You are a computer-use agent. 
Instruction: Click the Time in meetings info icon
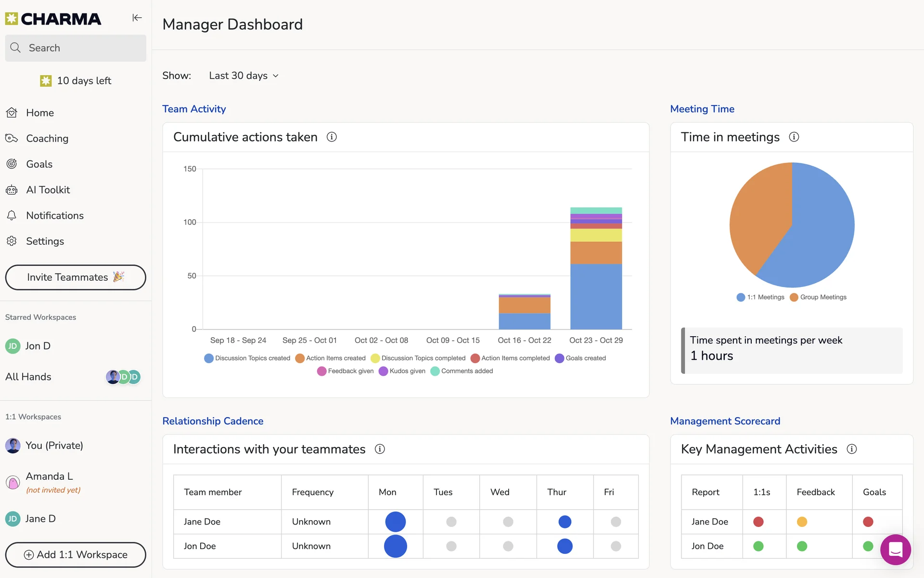pos(794,137)
